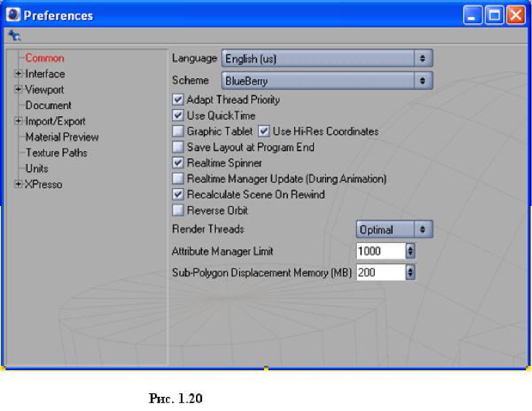This screenshot has height=411, width=532.
Task: Select the Document category
Action: [48, 105]
